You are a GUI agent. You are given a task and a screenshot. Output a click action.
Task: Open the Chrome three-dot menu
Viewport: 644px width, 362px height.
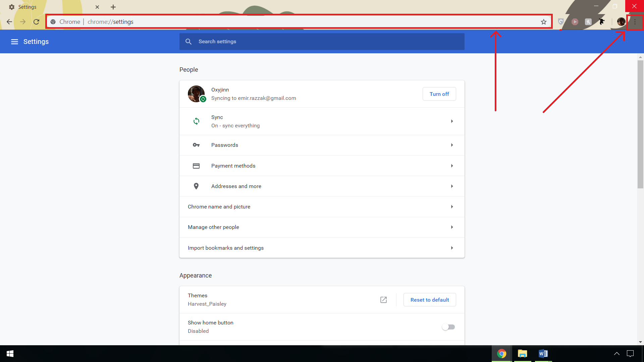pyautogui.click(x=635, y=22)
